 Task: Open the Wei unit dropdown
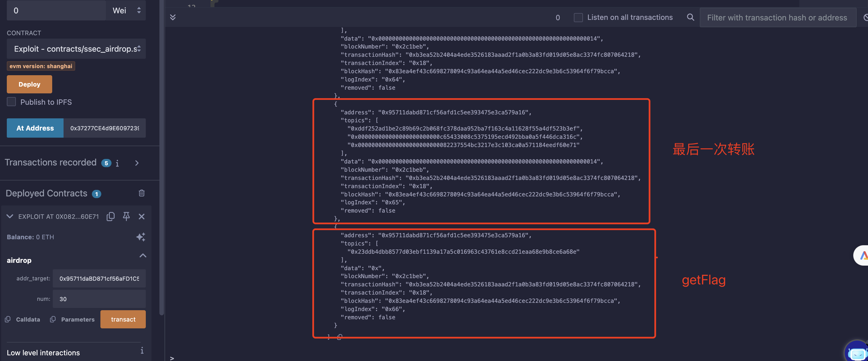tap(126, 11)
